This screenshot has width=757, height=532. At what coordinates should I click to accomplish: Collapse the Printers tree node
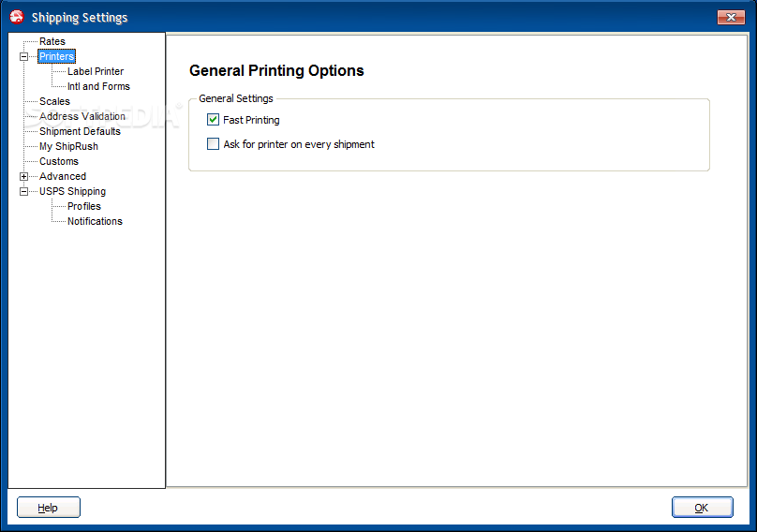click(23, 56)
